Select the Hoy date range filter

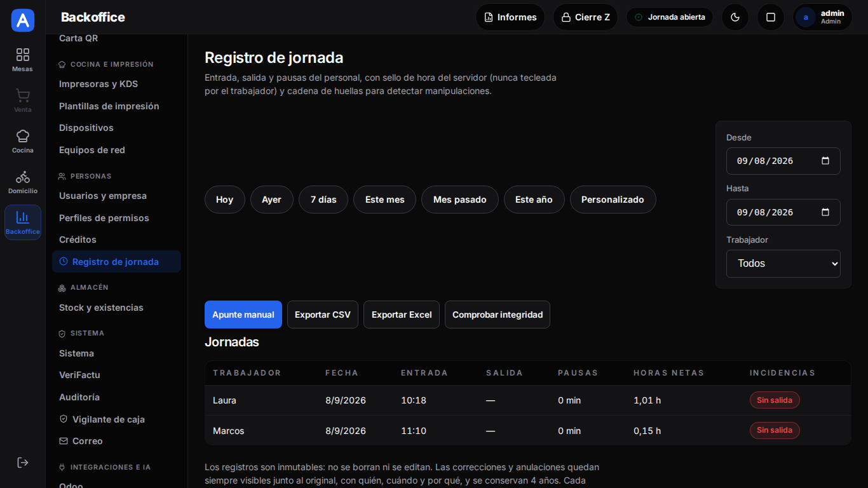pyautogui.click(x=225, y=200)
